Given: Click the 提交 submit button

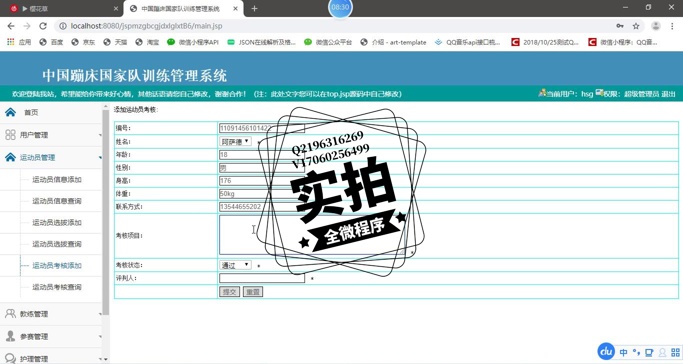Looking at the screenshot, I should [x=229, y=292].
